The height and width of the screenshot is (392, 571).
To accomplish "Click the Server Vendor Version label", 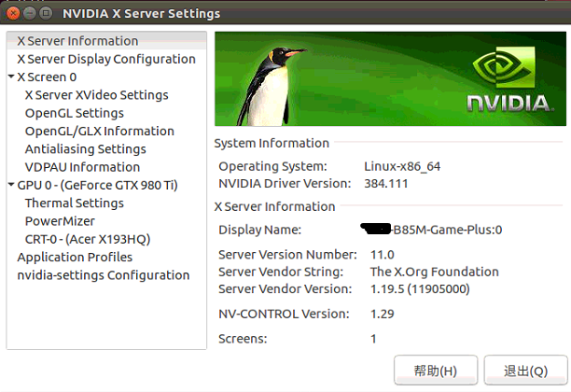I will (285, 289).
